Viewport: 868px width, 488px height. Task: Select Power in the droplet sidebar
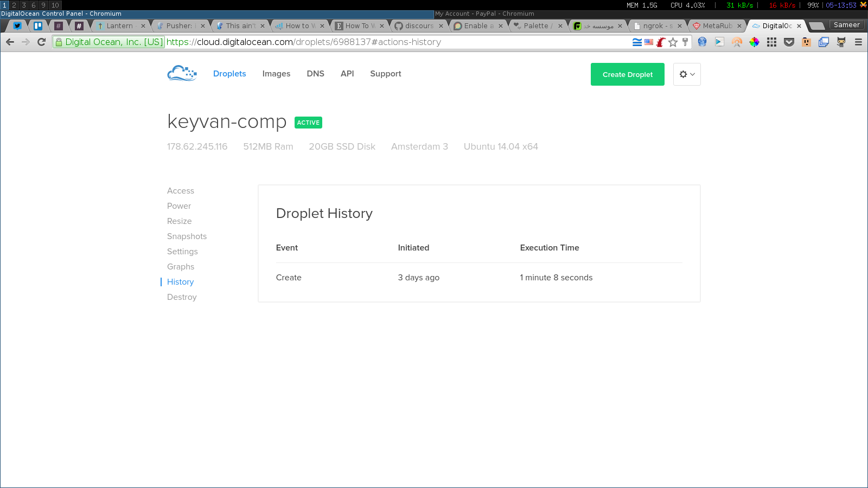pyautogui.click(x=179, y=206)
